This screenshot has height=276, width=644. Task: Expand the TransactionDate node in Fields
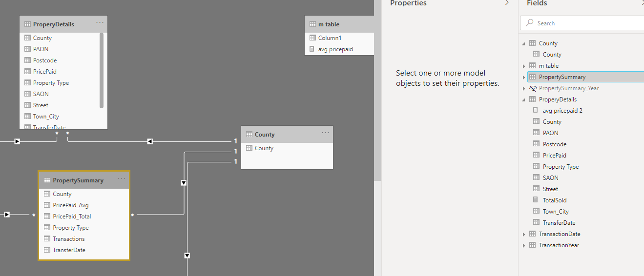pos(524,234)
